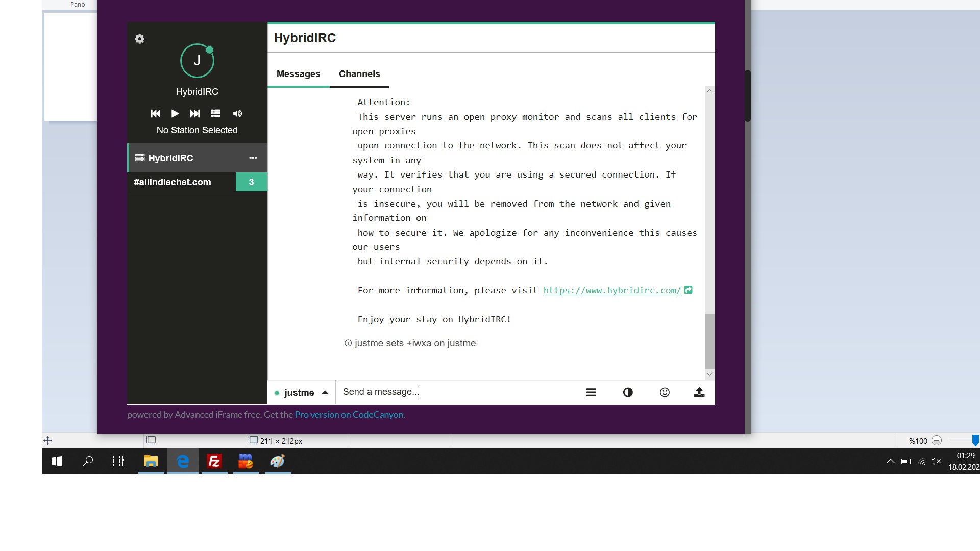Open File Explorer from the taskbar
The height and width of the screenshot is (551, 980).
coord(151,461)
